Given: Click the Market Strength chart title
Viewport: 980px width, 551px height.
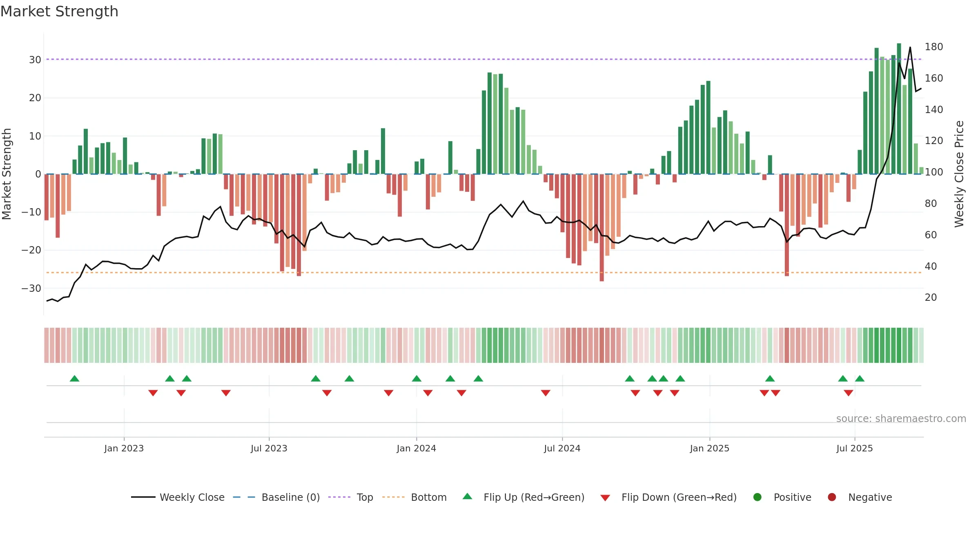Looking at the screenshot, I should point(59,11).
